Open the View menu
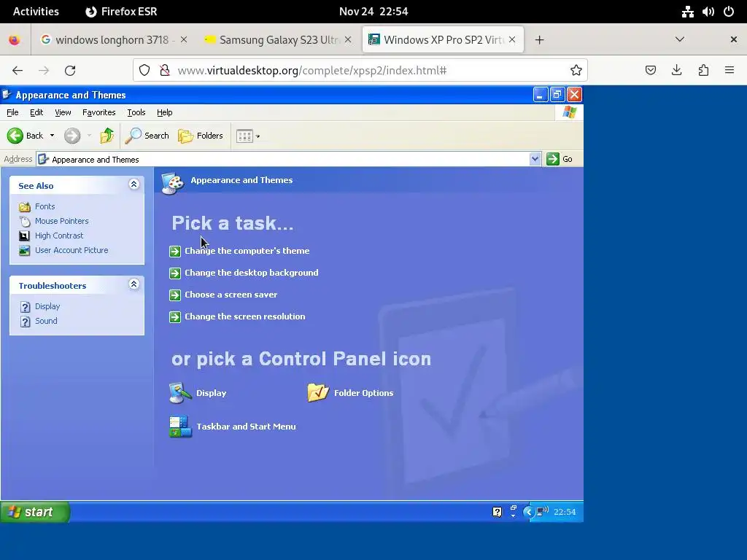This screenshot has height=560, width=747. (63, 112)
